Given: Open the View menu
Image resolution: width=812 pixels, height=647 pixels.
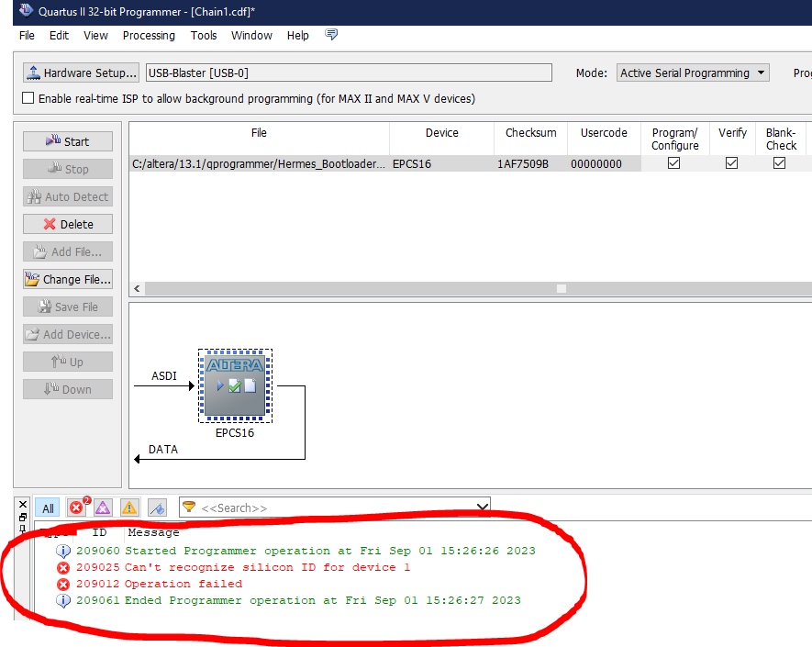Looking at the screenshot, I should click(95, 35).
